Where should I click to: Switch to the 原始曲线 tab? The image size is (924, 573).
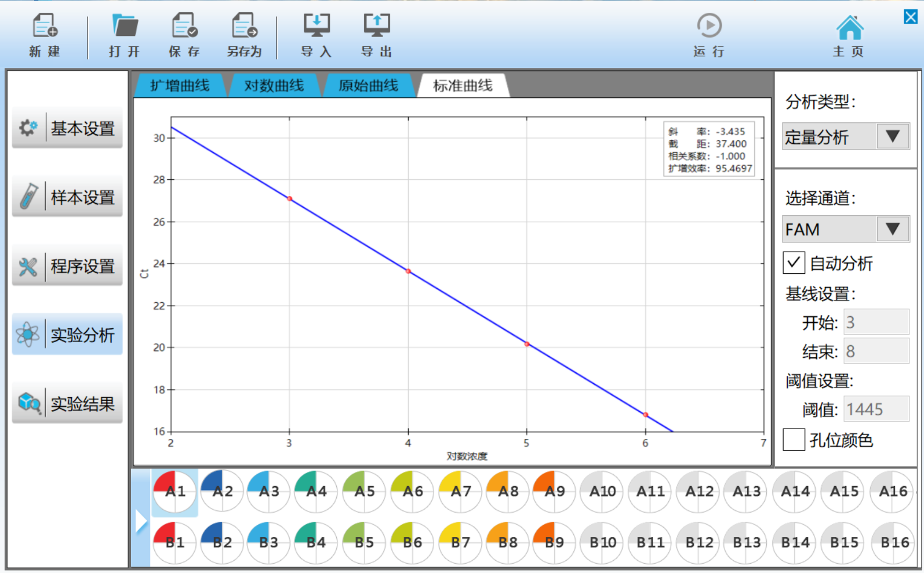click(x=368, y=86)
